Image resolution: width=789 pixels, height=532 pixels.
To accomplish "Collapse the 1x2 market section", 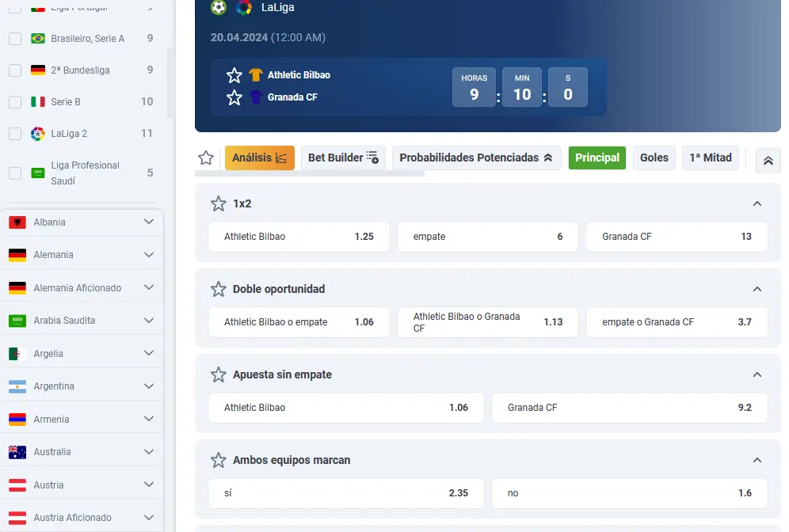I will (x=757, y=203).
